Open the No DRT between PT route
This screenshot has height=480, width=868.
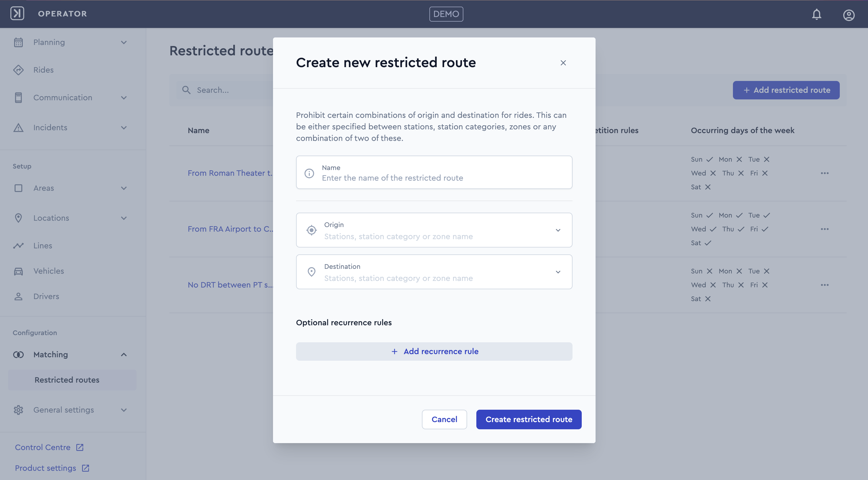coord(230,285)
